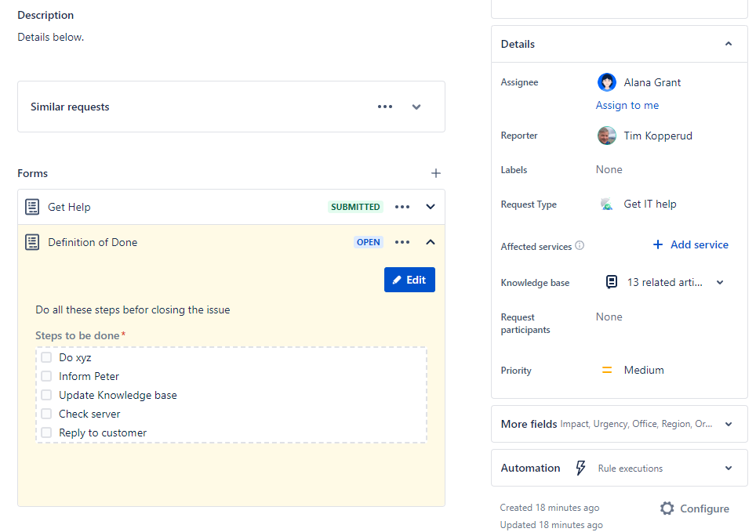Collapse the Details panel
Image resolution: width=756 pixels, height=532 pixels.
point(729,44)
